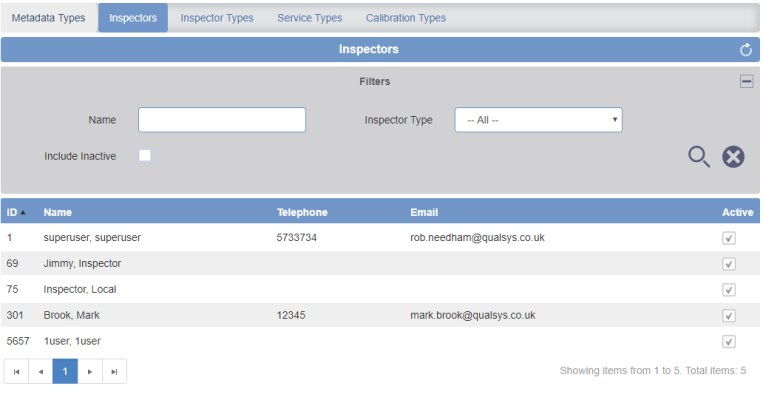Switch to Inspectors tab
The width and height of the screenshot is (763, 400).
(133, 18)
